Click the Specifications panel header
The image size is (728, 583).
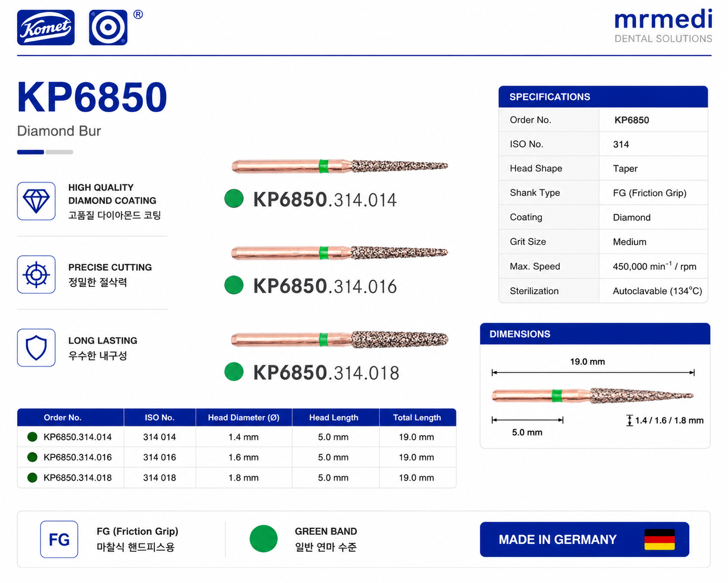click(x=603, y=97)
